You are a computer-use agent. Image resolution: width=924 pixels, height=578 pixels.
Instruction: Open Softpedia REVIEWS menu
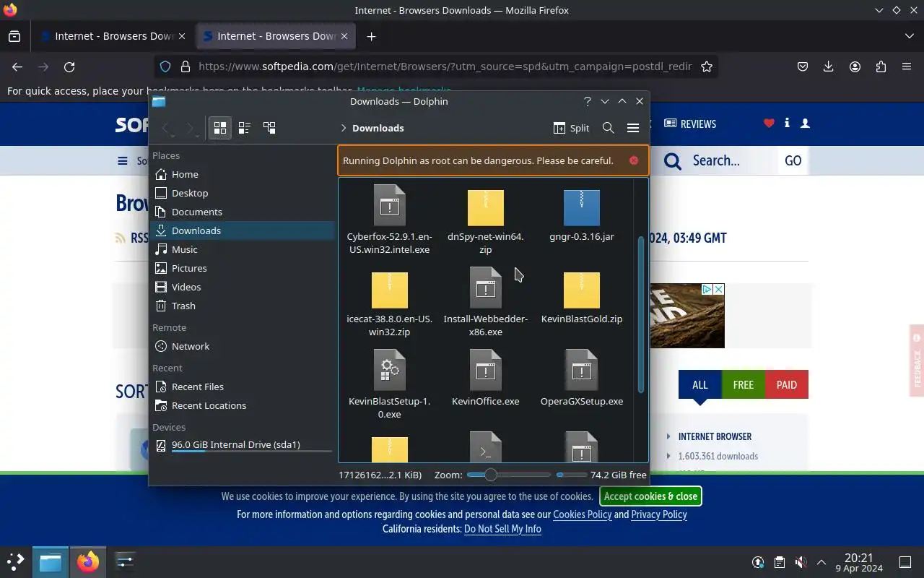690,124
